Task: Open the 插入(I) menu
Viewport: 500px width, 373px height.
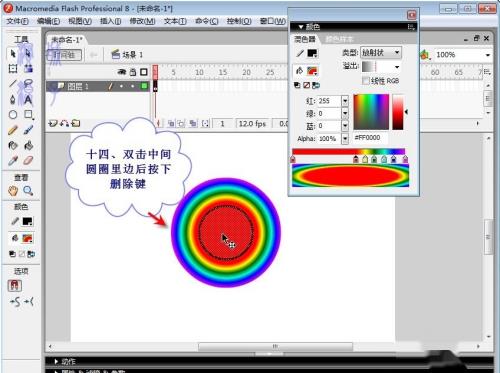Action: (x=110, y=21)
